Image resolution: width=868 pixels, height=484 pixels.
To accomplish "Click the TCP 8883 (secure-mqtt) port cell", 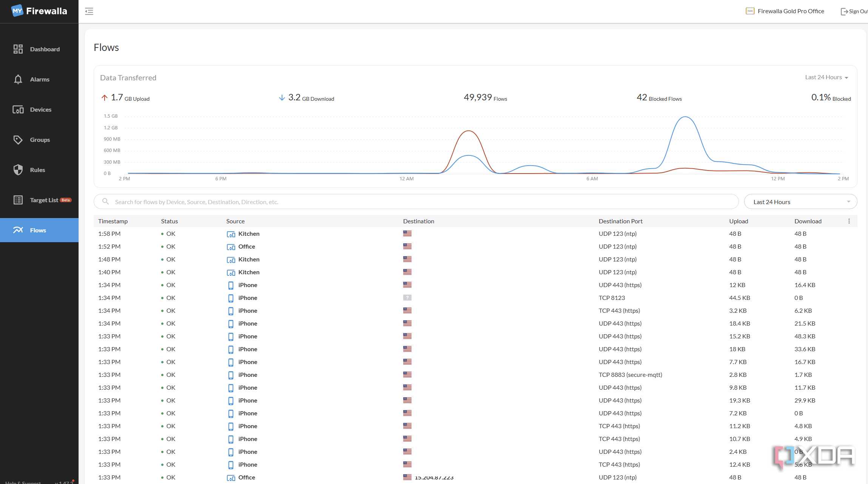I will coord(630,375).
